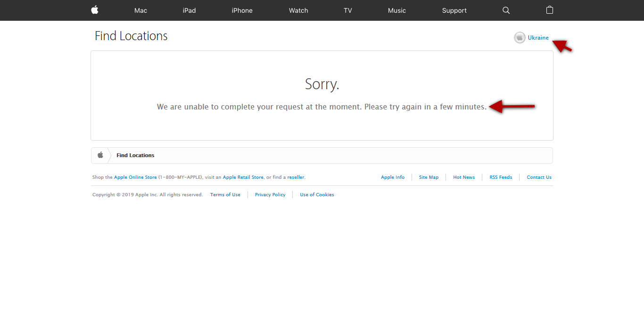644x310 pixels.
Task: Open the Apple Retail Store link
Action: coord(243,177)
